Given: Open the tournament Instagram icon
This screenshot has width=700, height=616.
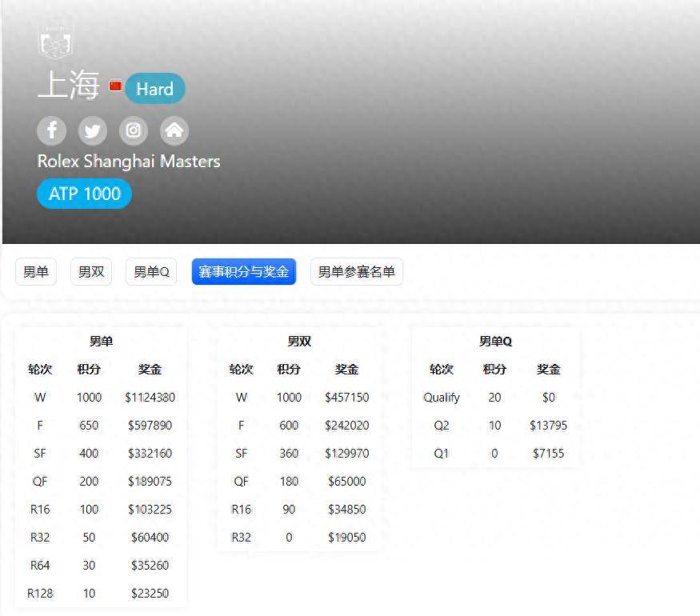Looking at the screenshot, I should tap(134, 130).
